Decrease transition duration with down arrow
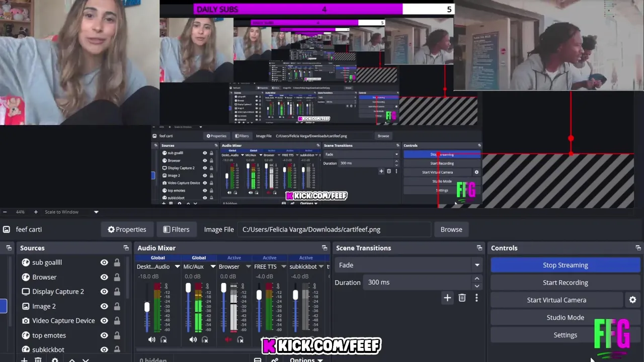This screenshot has height=362, width=644. pyautogui.click(x=477, y=286)
